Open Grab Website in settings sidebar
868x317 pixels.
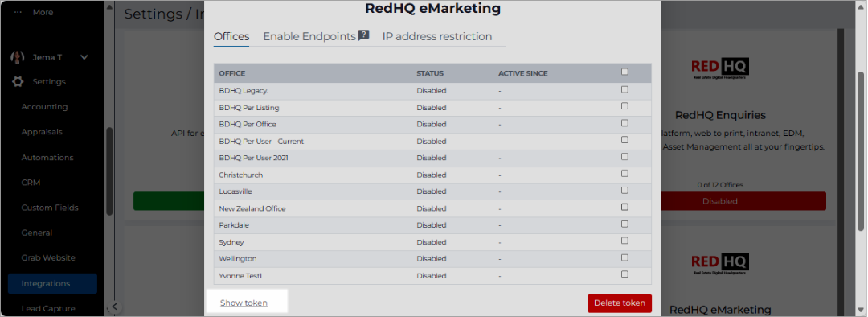48,257
